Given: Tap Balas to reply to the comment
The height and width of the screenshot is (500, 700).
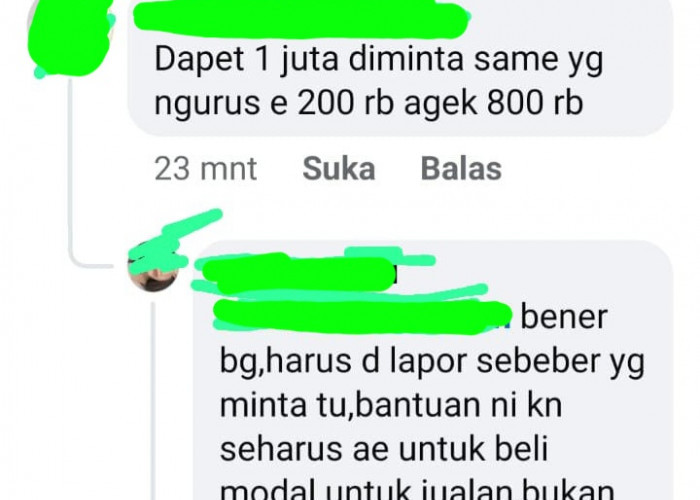Looking at the screenshot, I should tap(461, 169).
